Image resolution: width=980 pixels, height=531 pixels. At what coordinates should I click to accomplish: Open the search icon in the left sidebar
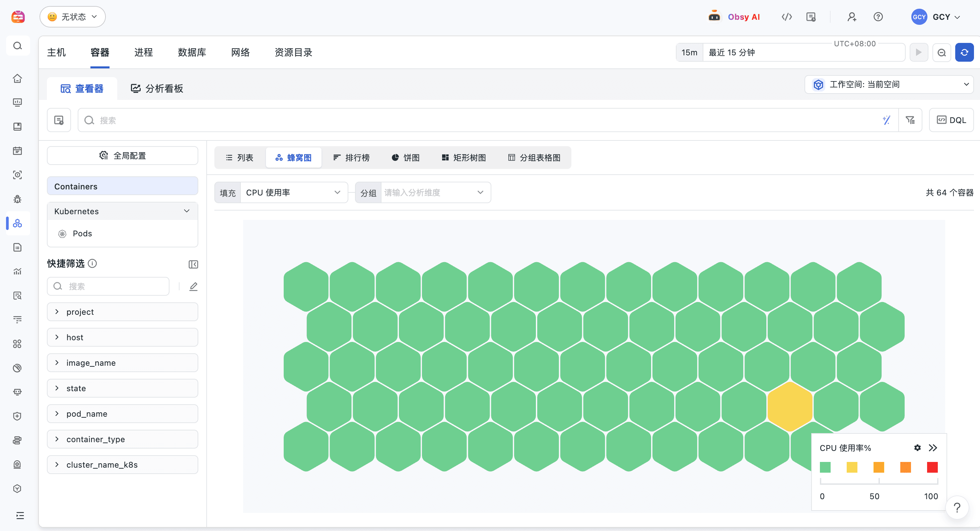click(17, 46)
